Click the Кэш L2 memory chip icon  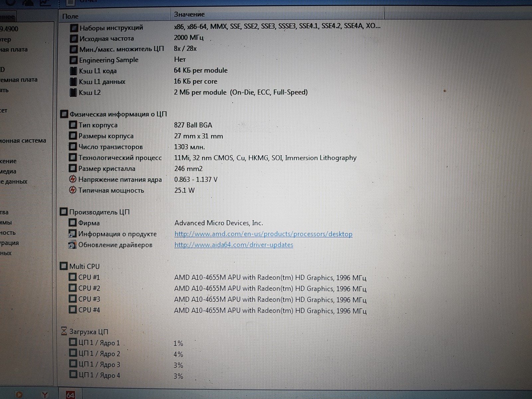(x=73, y=92)
